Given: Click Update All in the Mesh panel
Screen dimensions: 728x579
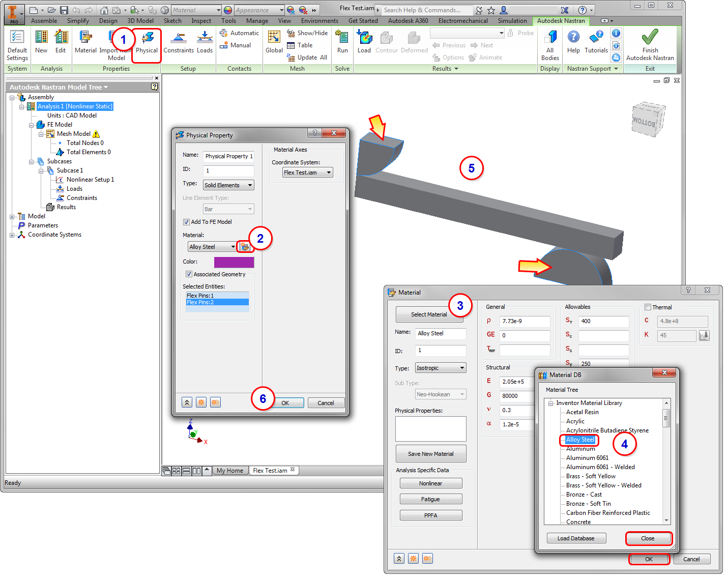Looking at the screenshot, I should [x=307, y=57].
